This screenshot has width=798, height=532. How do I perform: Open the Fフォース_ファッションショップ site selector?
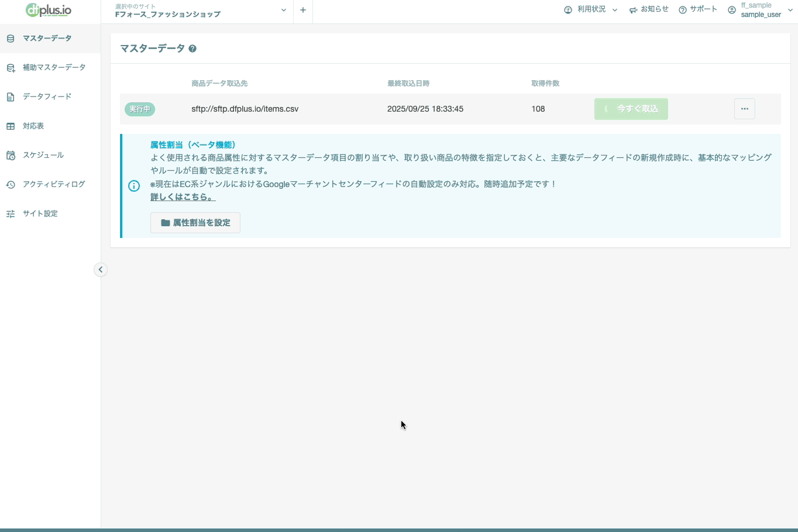coord(197,11)
